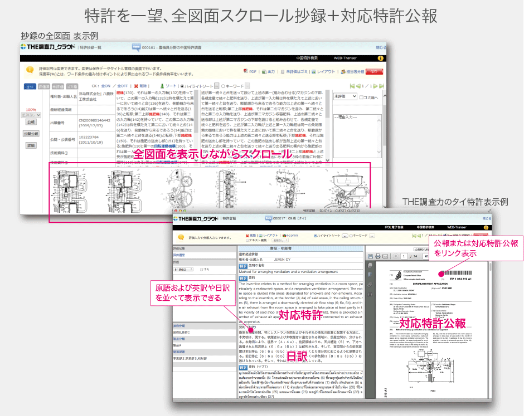524x420 pixels.
Task: Switch to the ゴミ箱 tab
Action: pyautogui.click(x=72, y=87)
